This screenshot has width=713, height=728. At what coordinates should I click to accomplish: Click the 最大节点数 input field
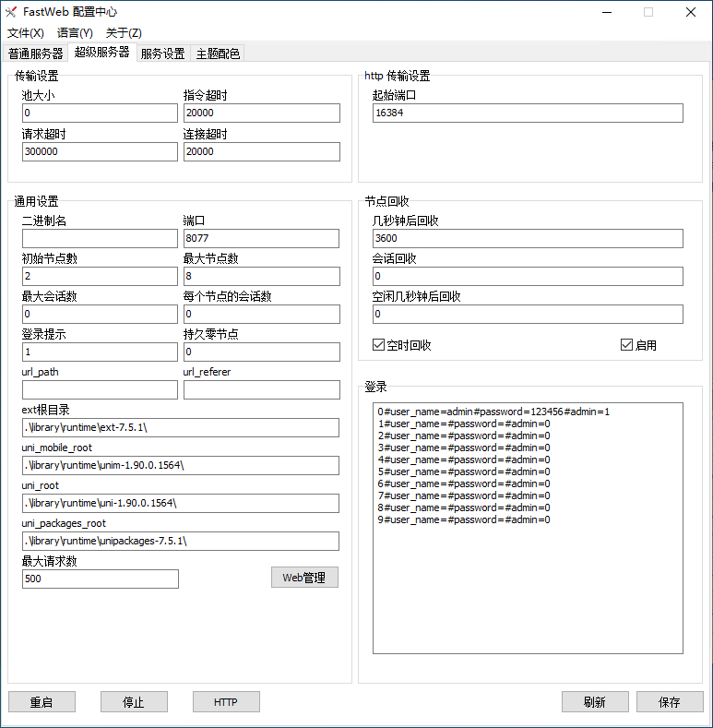coord(262,276)
